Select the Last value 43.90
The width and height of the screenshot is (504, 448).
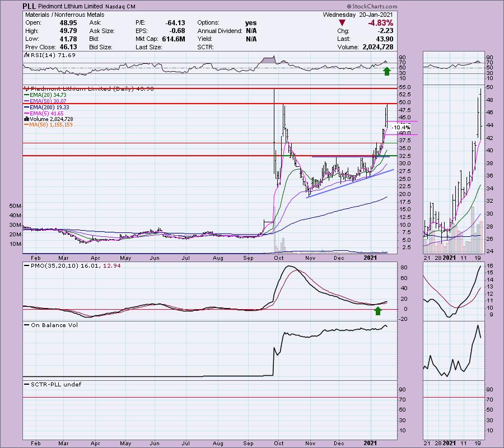point(384,39)
